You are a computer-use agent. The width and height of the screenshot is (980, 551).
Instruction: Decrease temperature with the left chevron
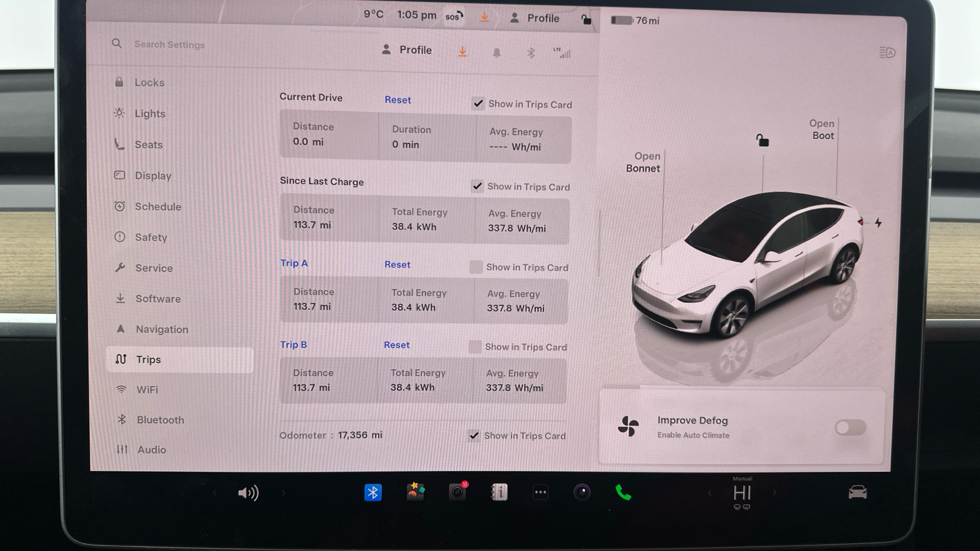(x=709, y=493)
